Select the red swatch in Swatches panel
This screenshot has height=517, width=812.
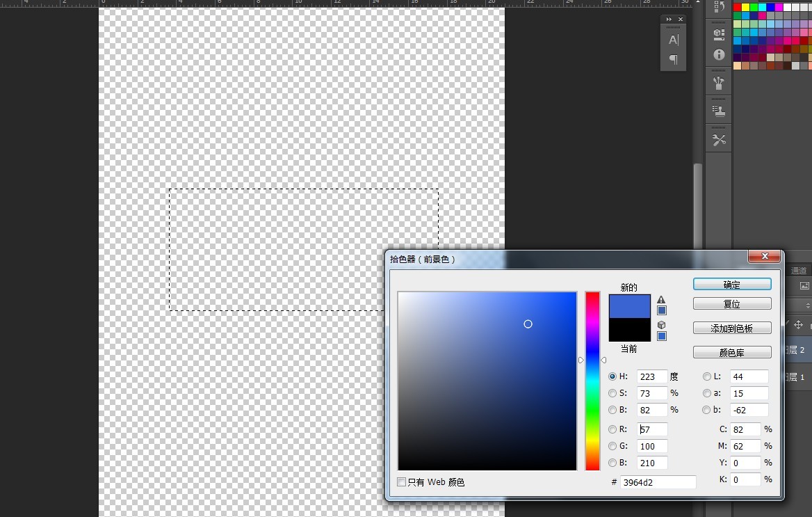click(738, 7)
